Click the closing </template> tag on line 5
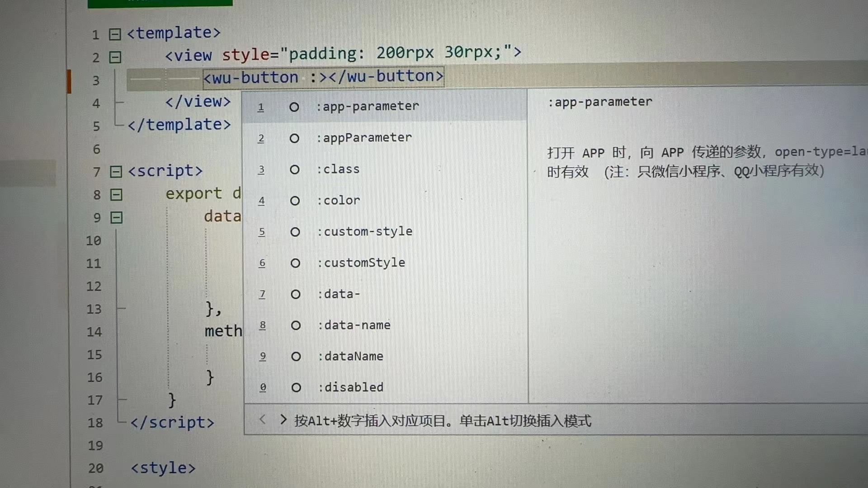This screenshot has width=868, height=488. (179, 125)
